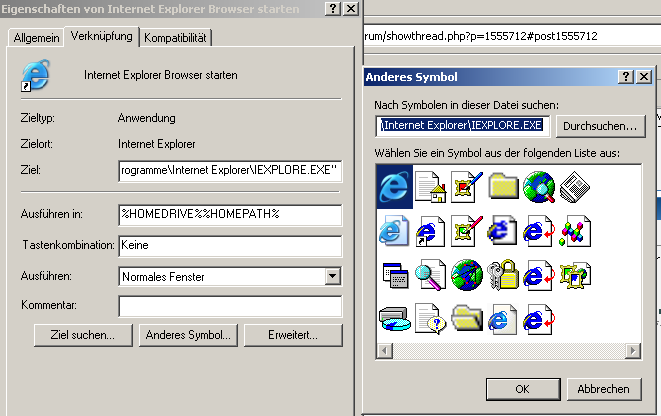This screenshot has height=416, width=661.
Task: Click the 'Anwendung' Zieltyp value
Action: pos(147,118)
